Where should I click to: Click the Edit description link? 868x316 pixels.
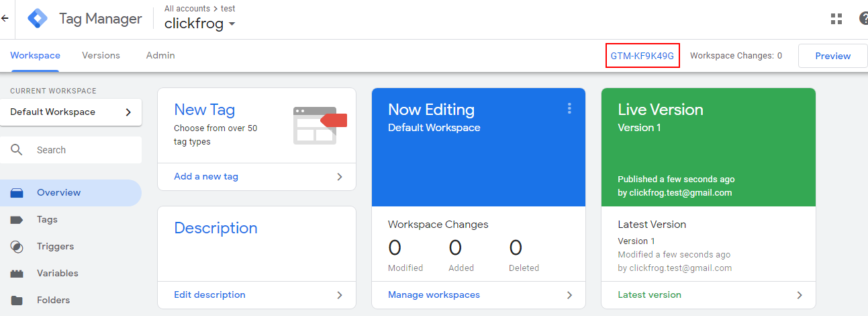(209, 295)
